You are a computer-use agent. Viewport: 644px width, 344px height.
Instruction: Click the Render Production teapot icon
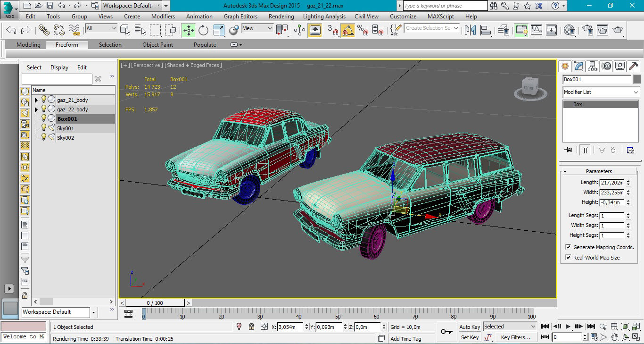click(618, 30)
